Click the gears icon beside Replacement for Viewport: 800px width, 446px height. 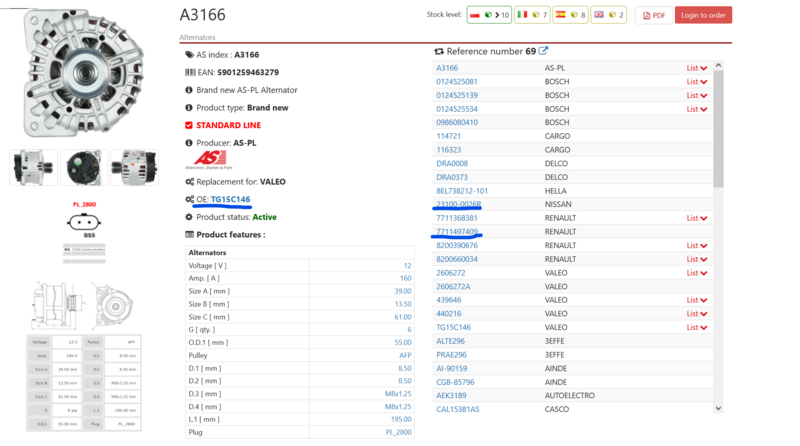pos(190,182)
